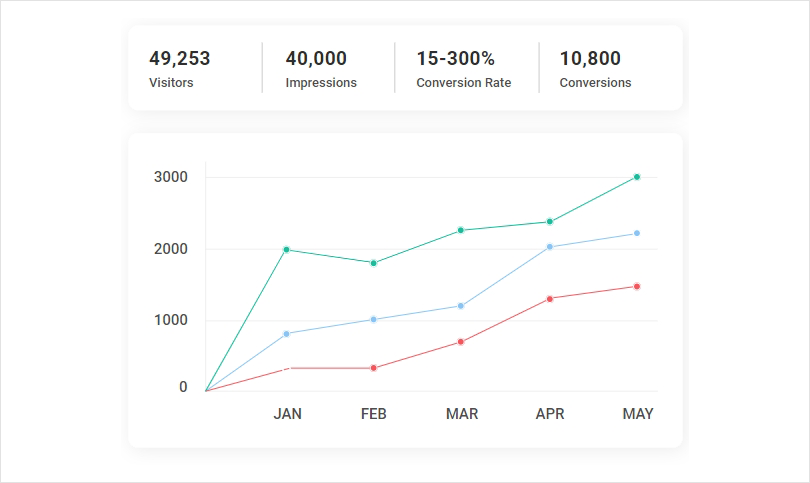The width and height of the screenshot is (810, 483).
Task: Select the blue line APR data point
Action: (x=550, y=246)
